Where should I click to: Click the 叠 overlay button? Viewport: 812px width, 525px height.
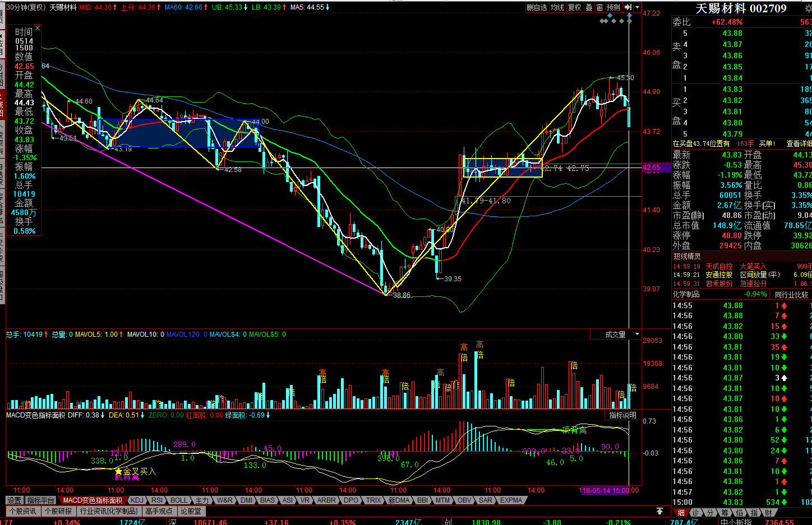pyautogui.click(x=589, y=7)
